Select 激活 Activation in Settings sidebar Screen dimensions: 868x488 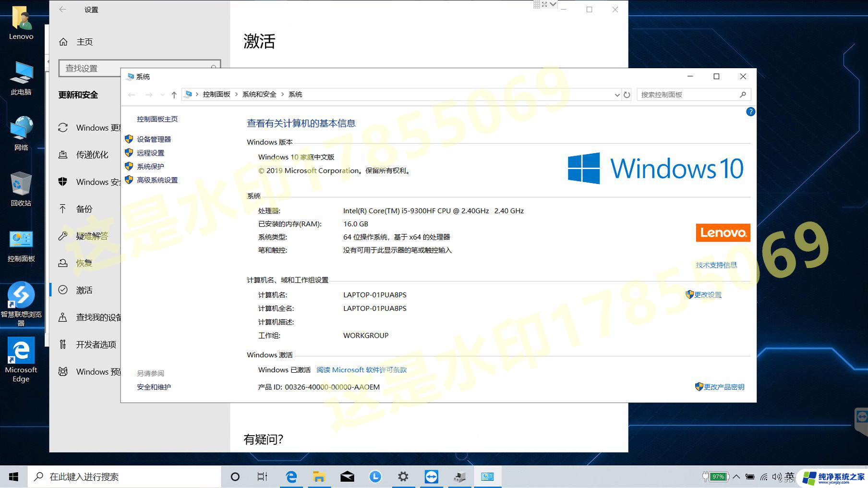[84, 290]
